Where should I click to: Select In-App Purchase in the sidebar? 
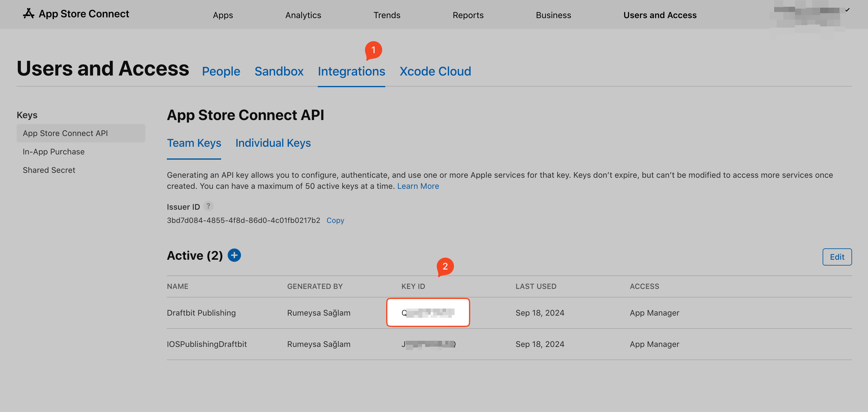click(54, 151)
